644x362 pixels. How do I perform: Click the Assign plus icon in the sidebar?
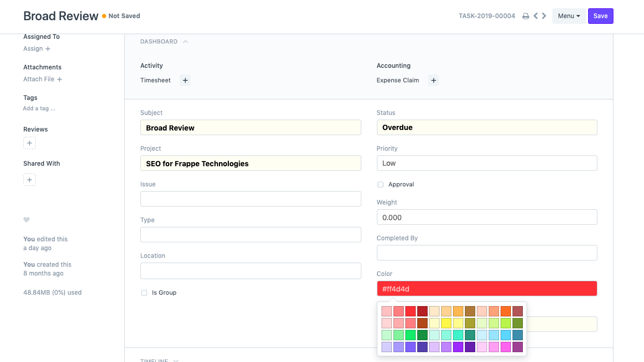[x=49, y=48]
